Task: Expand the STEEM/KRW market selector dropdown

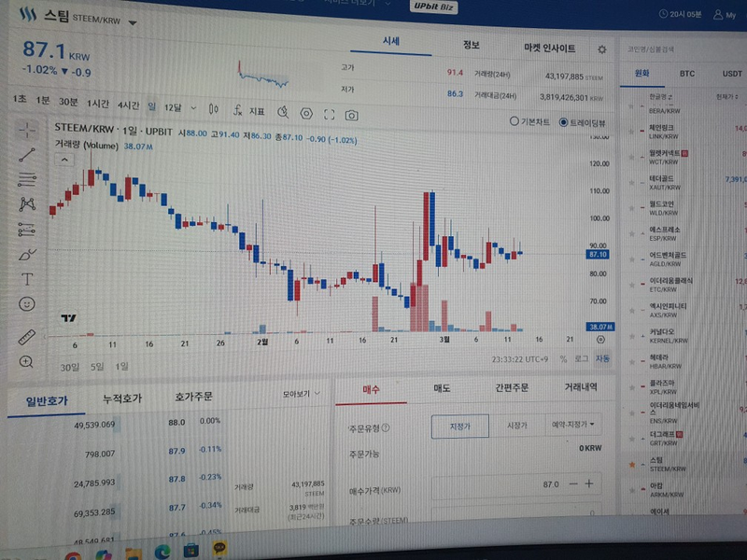Action: pyautogui.click(x=132, y=22)
